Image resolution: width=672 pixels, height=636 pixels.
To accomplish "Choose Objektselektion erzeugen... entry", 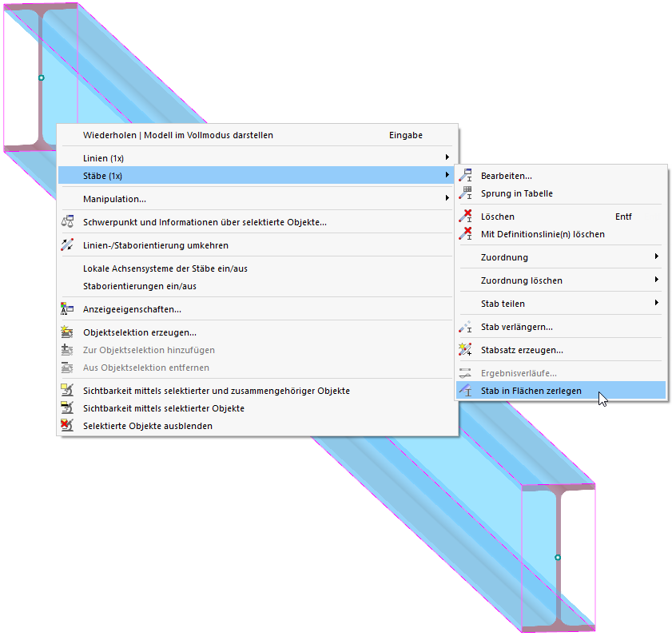I will [256, 332].
